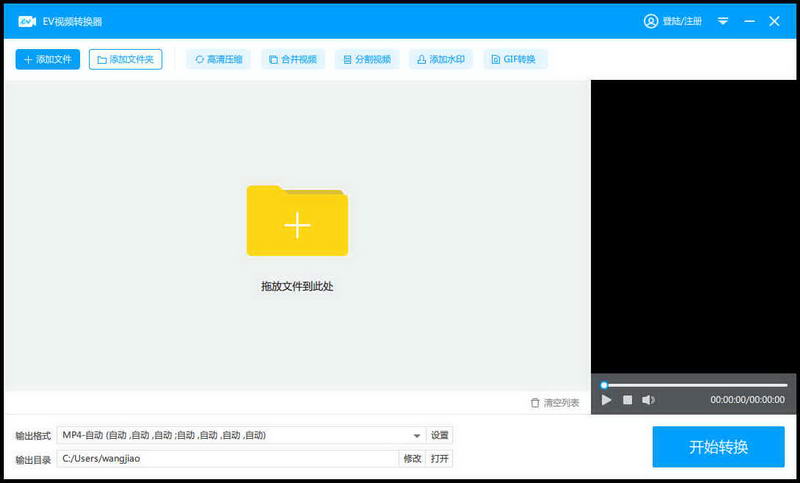
Task: Open the 合并视频 merge video tool
Action: point(293,59)
